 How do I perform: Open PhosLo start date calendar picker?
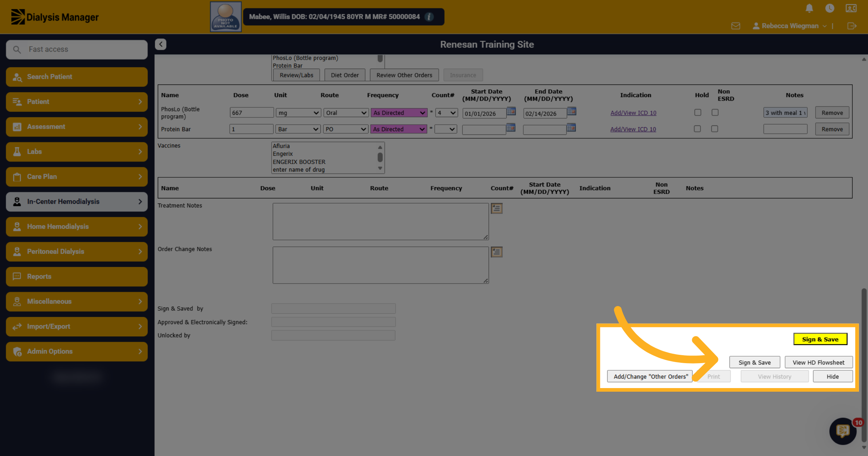511,112
